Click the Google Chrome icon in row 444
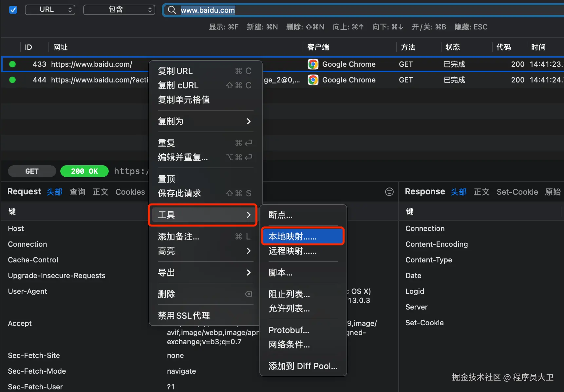The height and width of the screenshot is (392, 564). (313, 80)
